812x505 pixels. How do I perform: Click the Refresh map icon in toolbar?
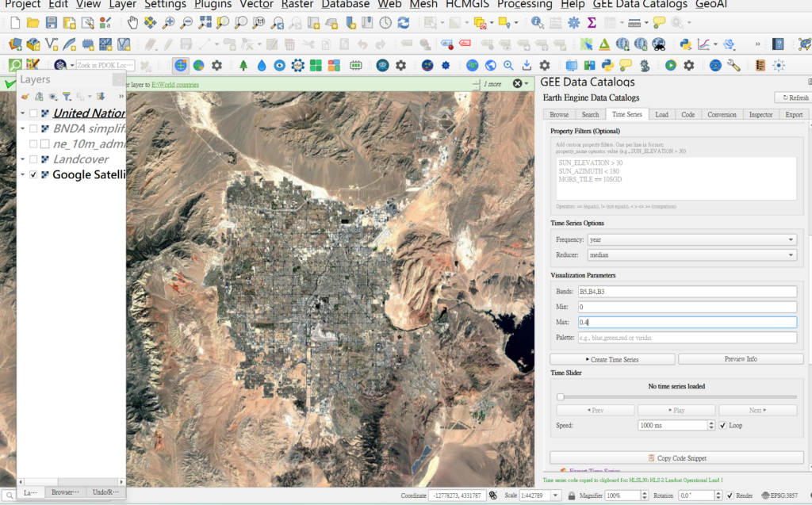pyautogui.click(x=404, y=23)
